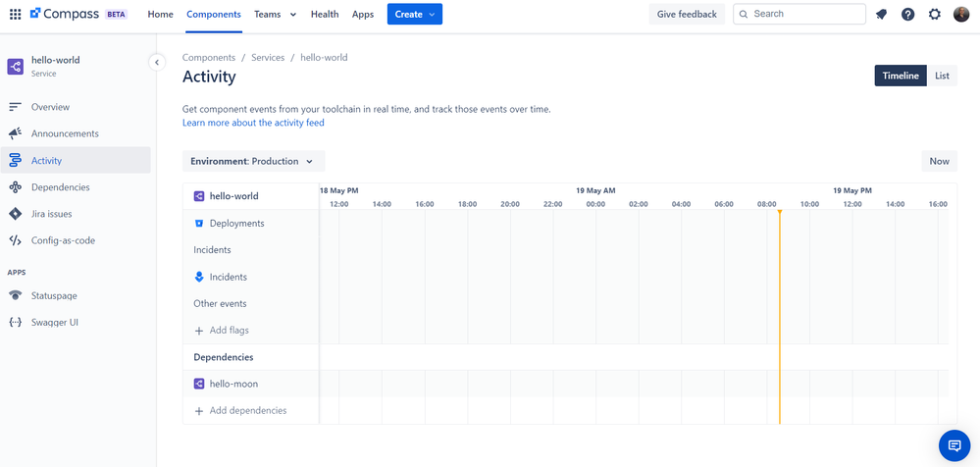This screenshot has height=467, width=980.
Task: Click the Dependencies sidebar icon
Action: [16, 187]
